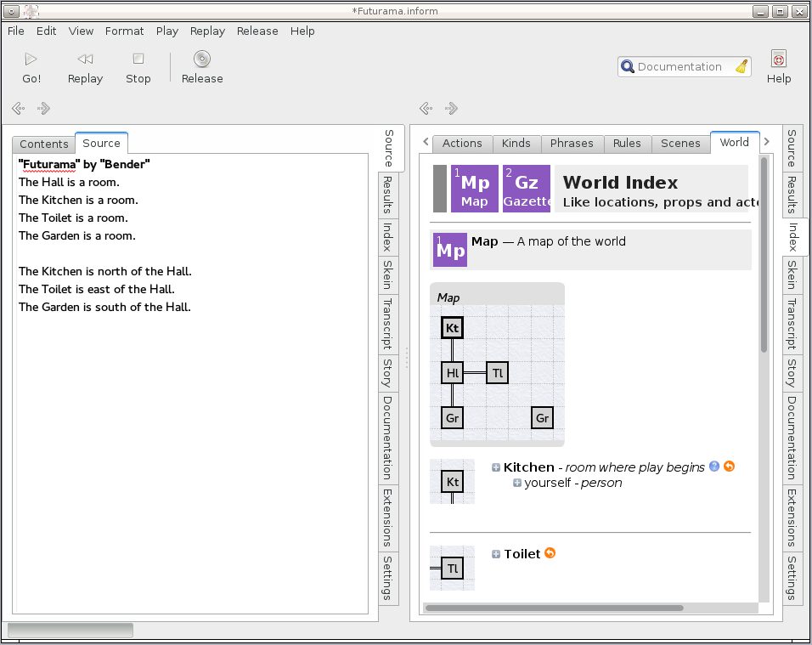This screenshot has height=645, width=812.
Task: Click the Kt thumbnail beside Kitchen entry
Action: coord(452,482)
